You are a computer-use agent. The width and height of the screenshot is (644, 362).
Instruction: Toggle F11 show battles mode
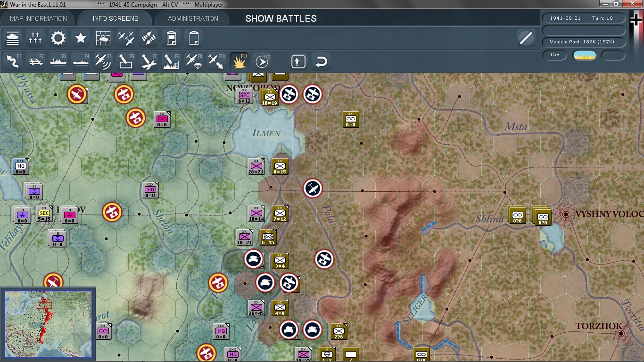(239, 61)
